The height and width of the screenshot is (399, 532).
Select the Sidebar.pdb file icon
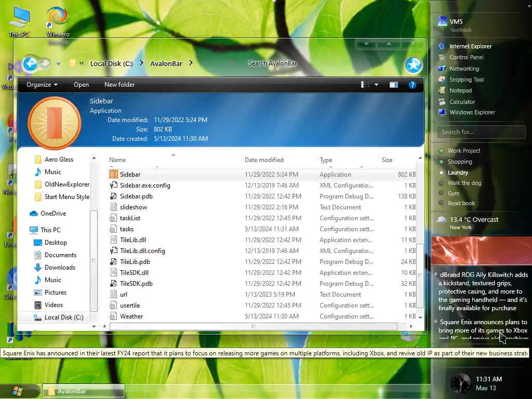pos(113,196)
